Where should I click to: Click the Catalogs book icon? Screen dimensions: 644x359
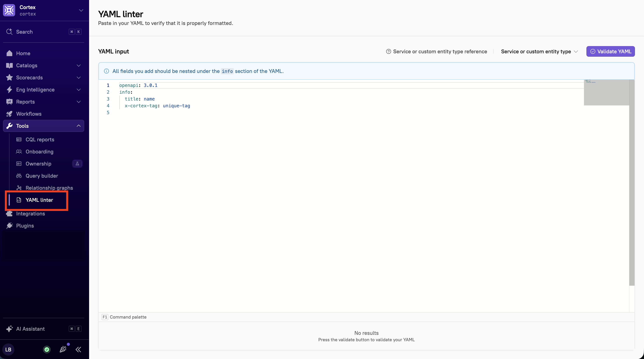[x=9, y=65]
